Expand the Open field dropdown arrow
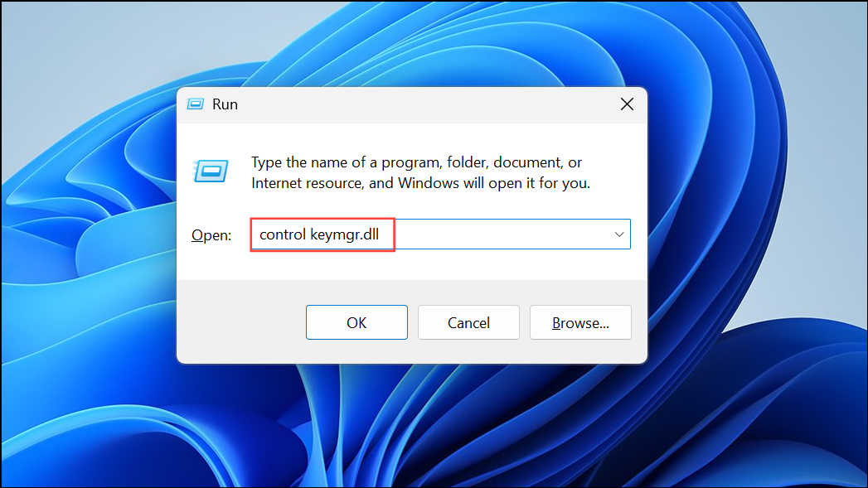This screenshot has width=868, height=488. point(619,234)
